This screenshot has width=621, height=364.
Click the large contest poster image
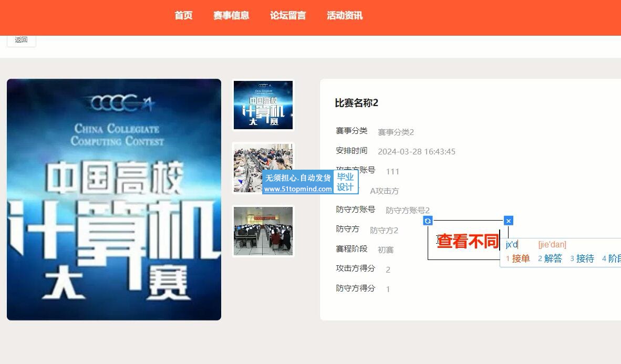(114, 200)
